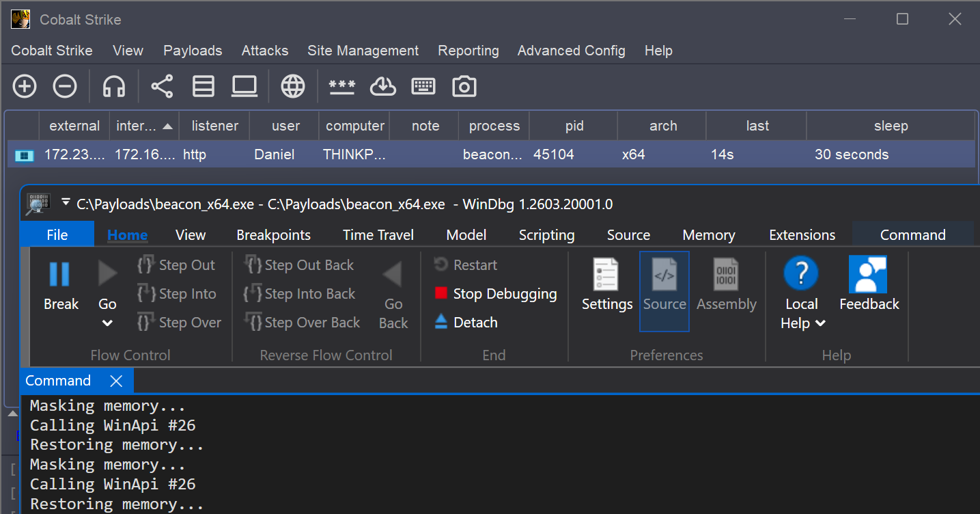Switch to session table view icon
Screen dimensions: 980x514
tap(204, 87)
